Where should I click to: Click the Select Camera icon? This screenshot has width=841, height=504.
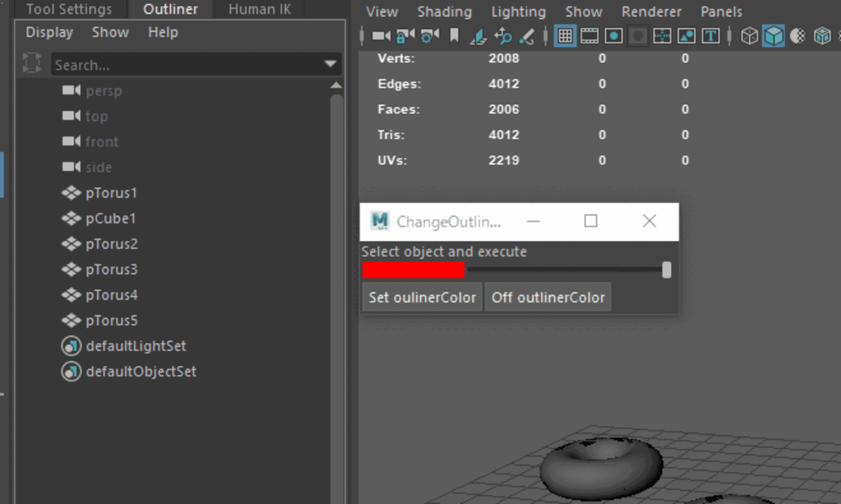pyautogui.click(x=381, y=36)
